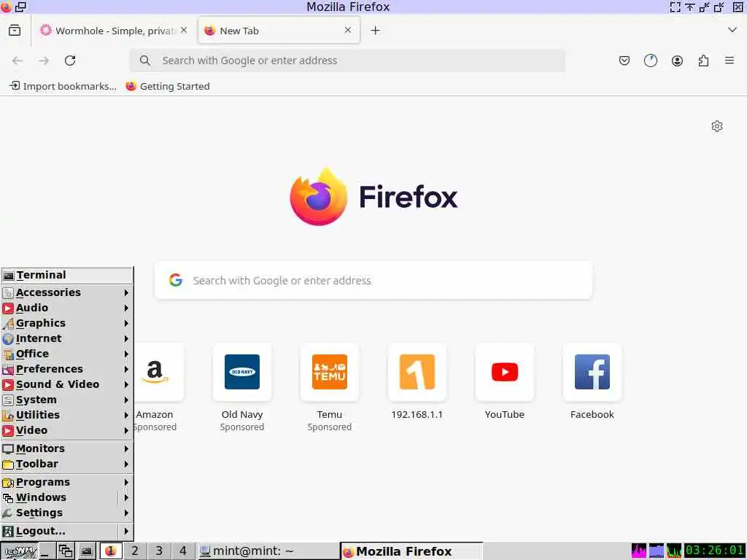Screen dimensions: 747x560
Task: Open the Monitors submenu
Action: pyautogui.click(x=66, y=448)
